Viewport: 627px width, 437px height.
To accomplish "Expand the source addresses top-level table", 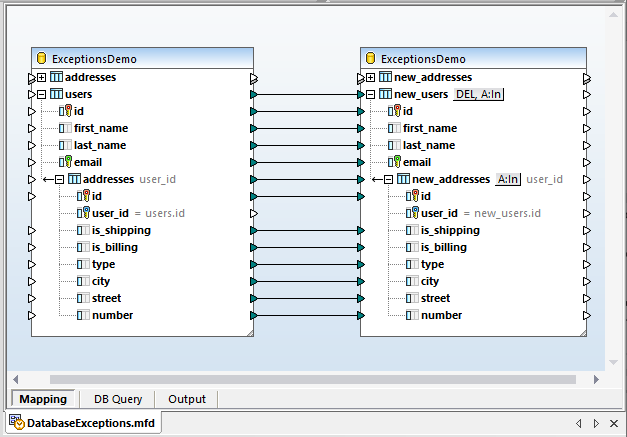I will [x=41, y=77].
